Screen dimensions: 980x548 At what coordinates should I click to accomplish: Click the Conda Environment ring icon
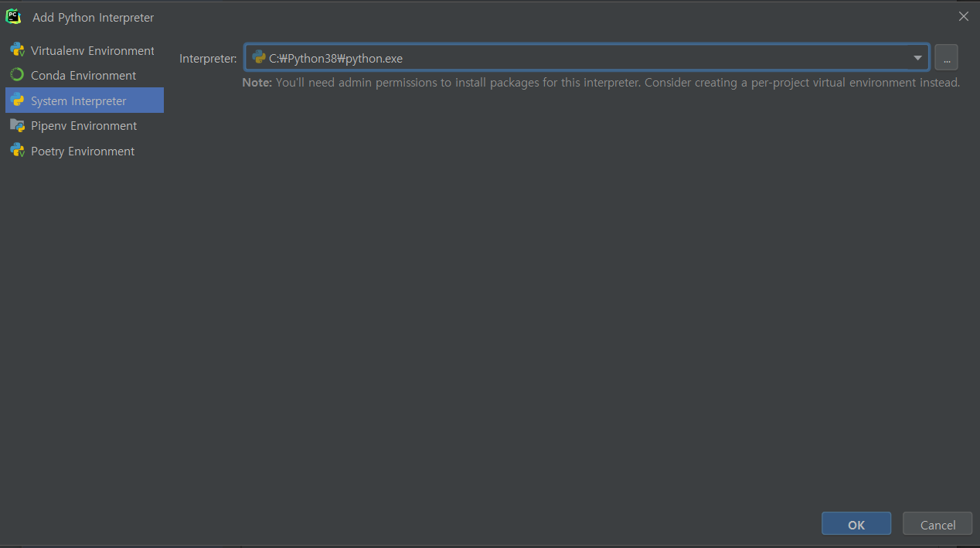click(x=17, y=75)
